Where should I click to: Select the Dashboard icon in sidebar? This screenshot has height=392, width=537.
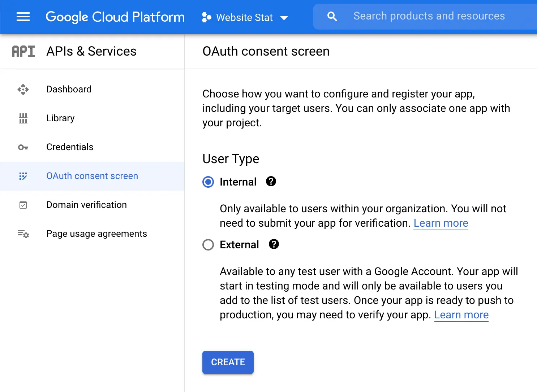click(x=23, y=89)
